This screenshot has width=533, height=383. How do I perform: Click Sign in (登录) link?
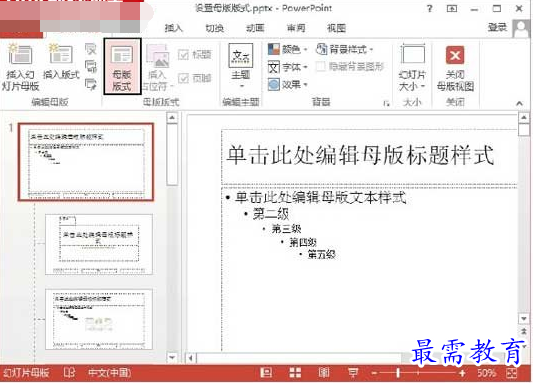click(497, 27)
